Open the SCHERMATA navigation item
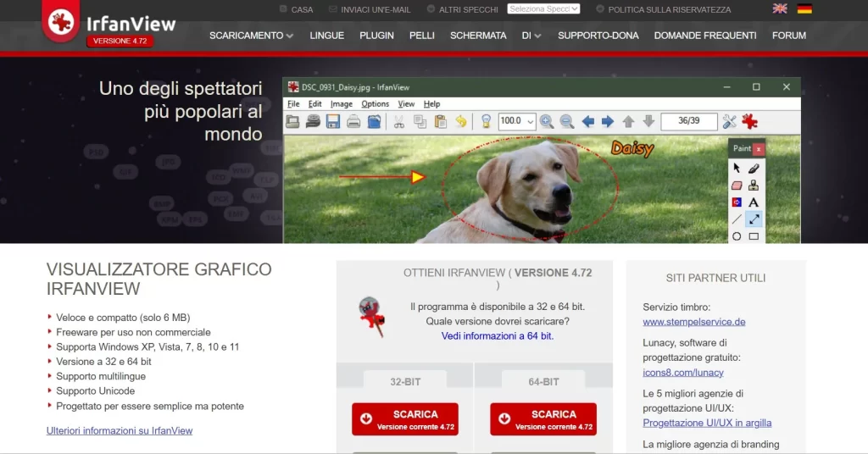This screenshot has height=454, width=868. coord(478,36)
